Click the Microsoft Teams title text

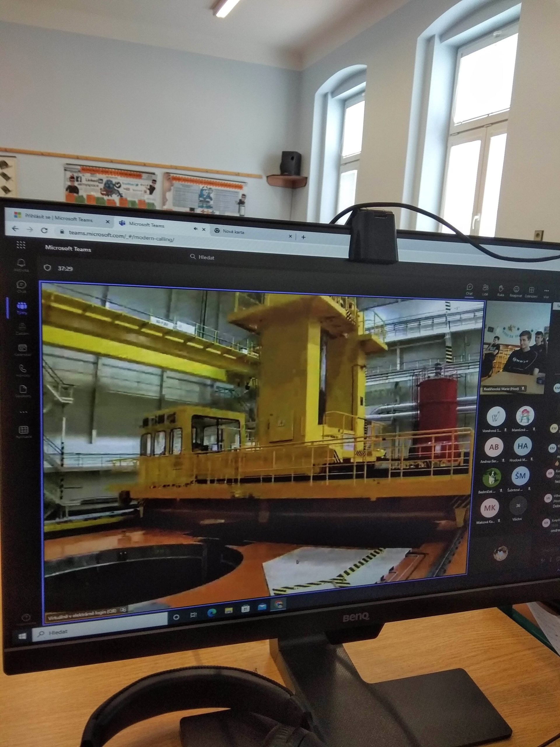coord(68,249)
